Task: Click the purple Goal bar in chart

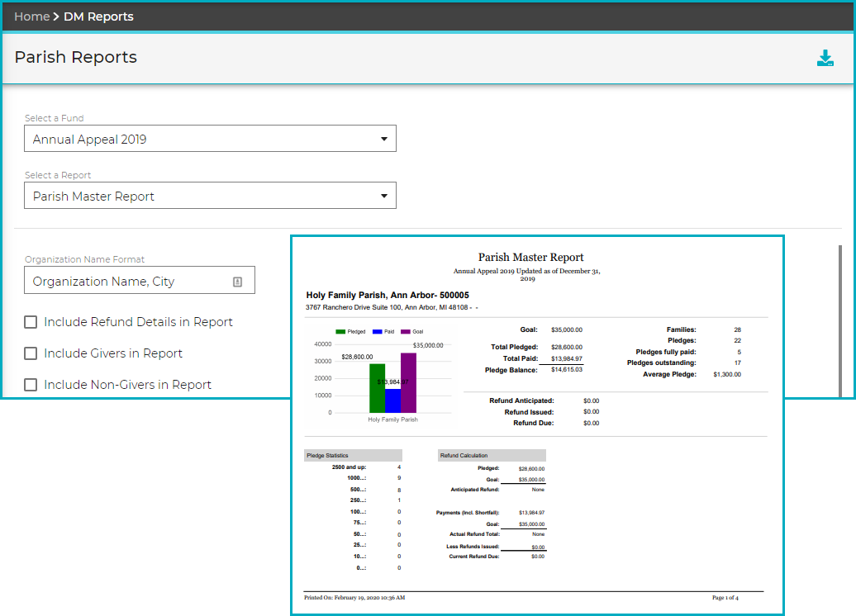Action: (x=408, y=382)
